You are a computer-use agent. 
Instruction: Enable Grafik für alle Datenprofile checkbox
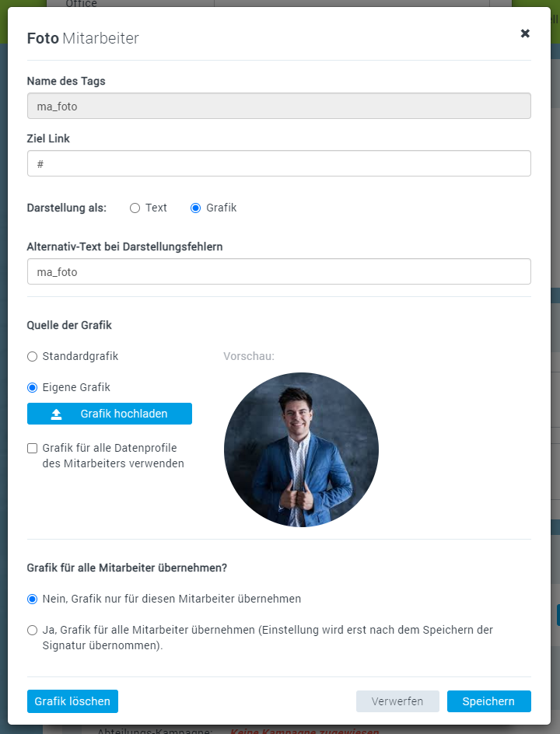32,448
